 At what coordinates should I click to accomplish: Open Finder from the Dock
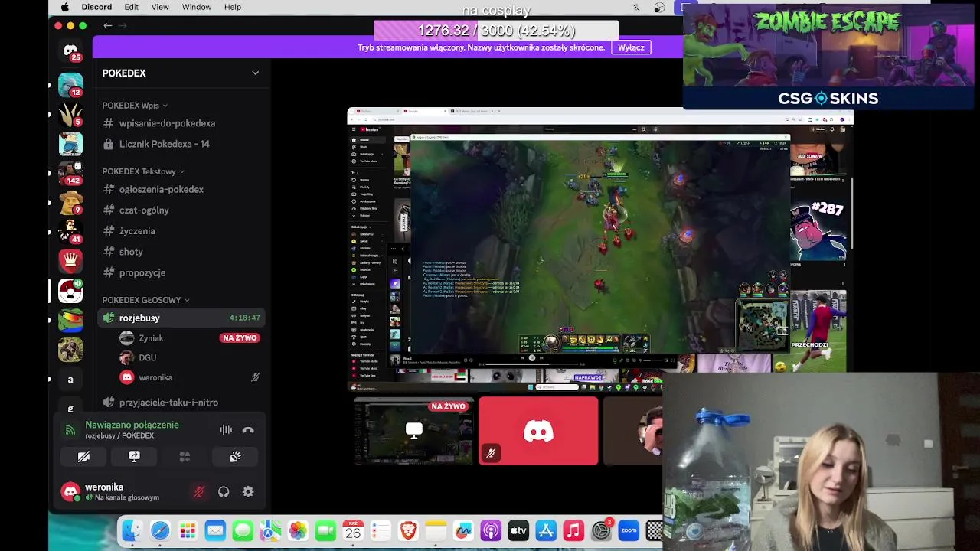[132, 530]
